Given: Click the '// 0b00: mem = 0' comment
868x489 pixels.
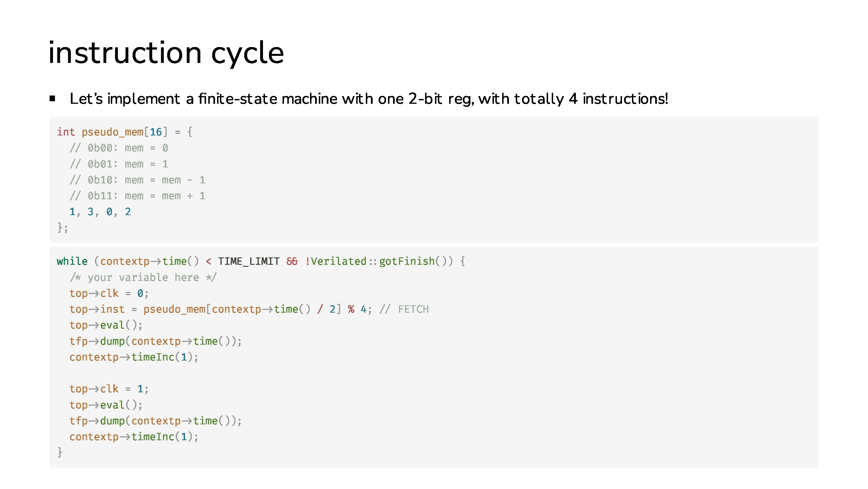Looking at the screenshot, I should 119,148.
